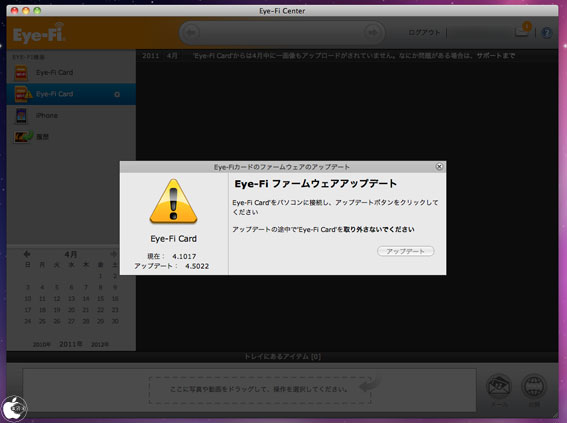Click the Eye-Fi logo in header
The height and width of the screenshot is (423, 567).
pos(39,33)
